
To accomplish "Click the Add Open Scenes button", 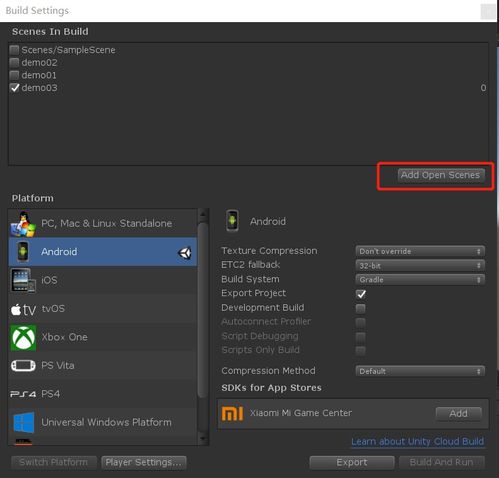I will coord(440,175).
